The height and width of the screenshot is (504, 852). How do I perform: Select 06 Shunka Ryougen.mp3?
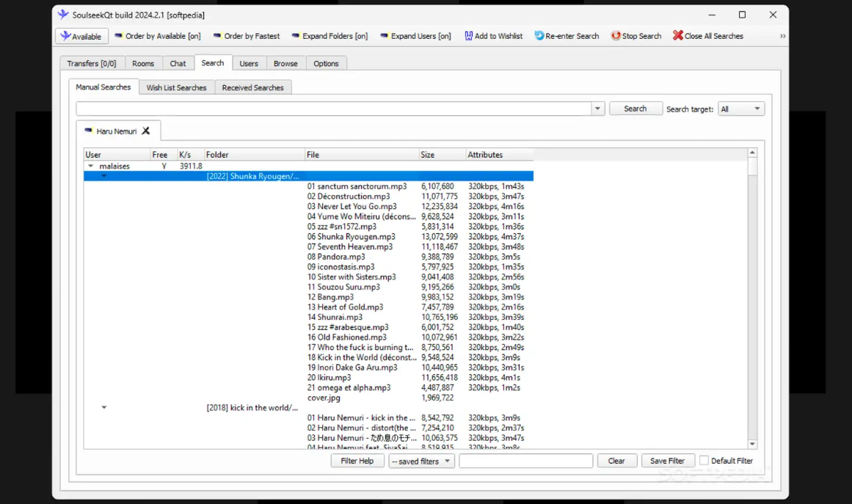(351, 237)
